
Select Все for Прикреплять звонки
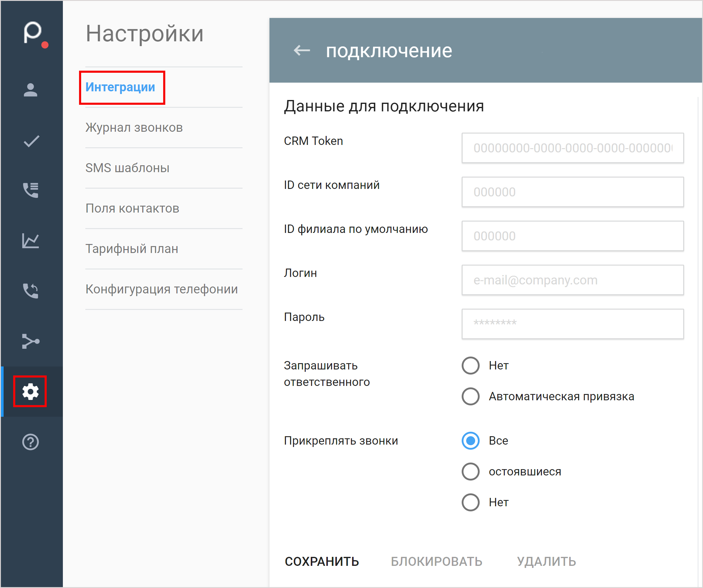pos(470,440)
